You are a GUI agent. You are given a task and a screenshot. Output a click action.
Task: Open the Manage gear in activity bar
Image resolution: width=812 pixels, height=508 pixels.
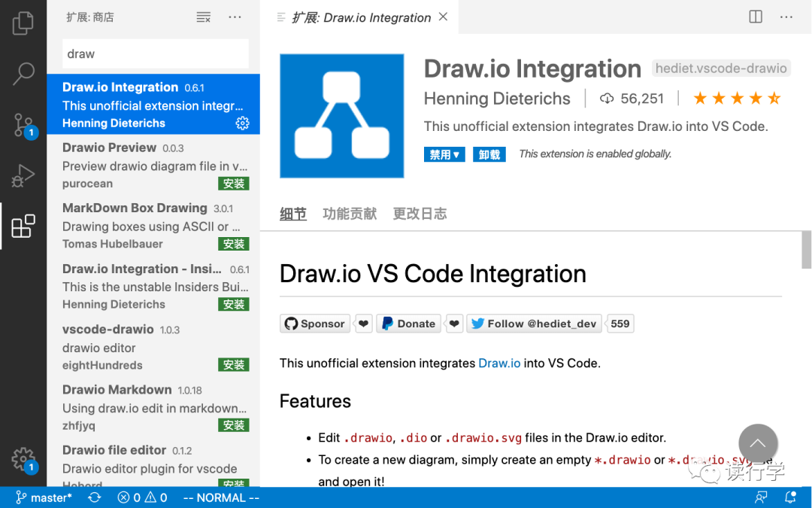[x=24, y=460]
